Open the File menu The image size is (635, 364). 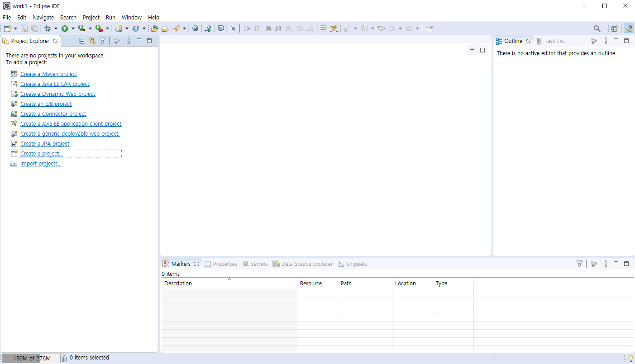[7, 17]
